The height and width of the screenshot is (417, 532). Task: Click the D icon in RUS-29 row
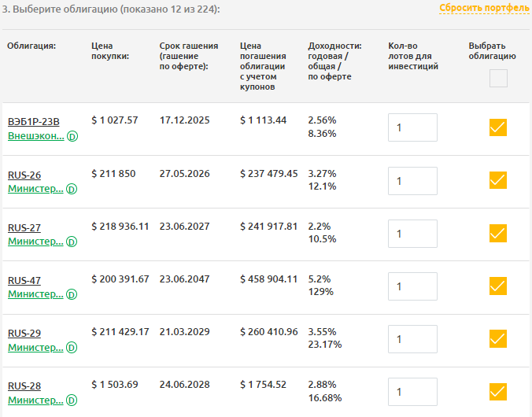pyautogui.click(x=72, y=347)
